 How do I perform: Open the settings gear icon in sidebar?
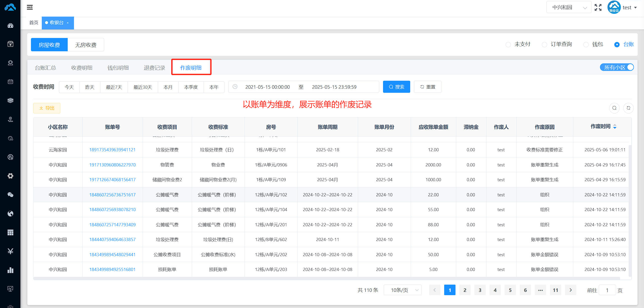(10, 176)
